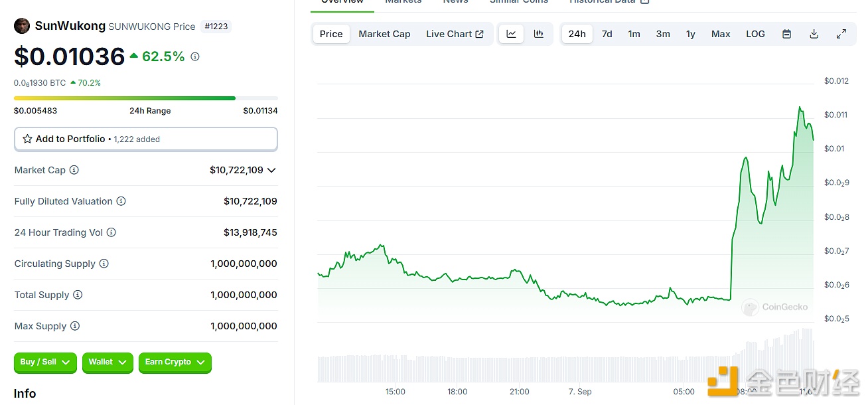
Task: Show Total Supply info icon
Action: click(78, 295)
